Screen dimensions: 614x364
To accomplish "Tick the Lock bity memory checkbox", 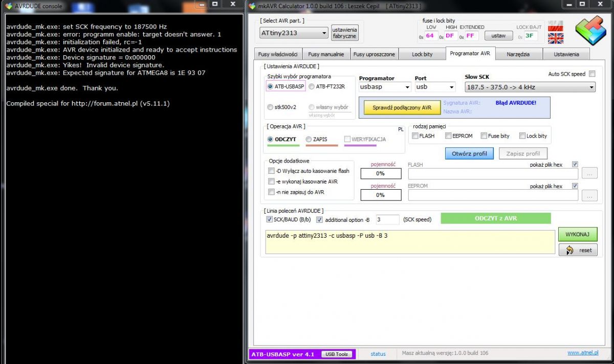I will (x=522, y=136).
